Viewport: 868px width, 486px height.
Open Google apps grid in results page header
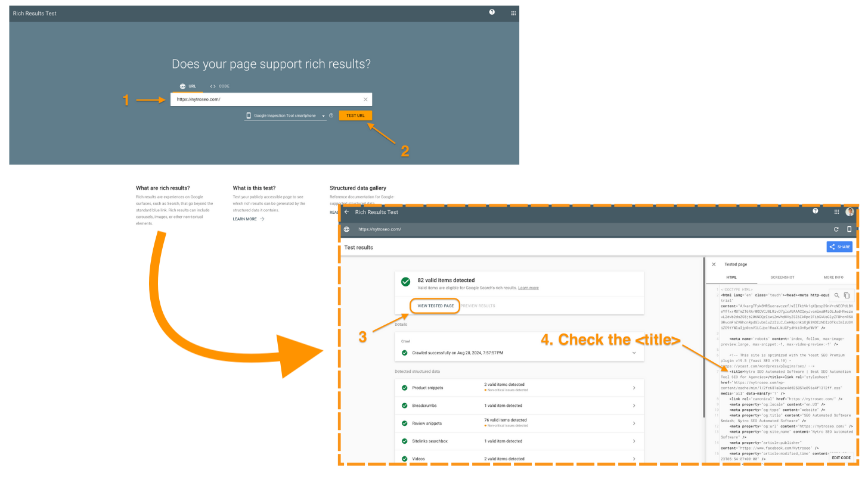[x=836, y=211]
